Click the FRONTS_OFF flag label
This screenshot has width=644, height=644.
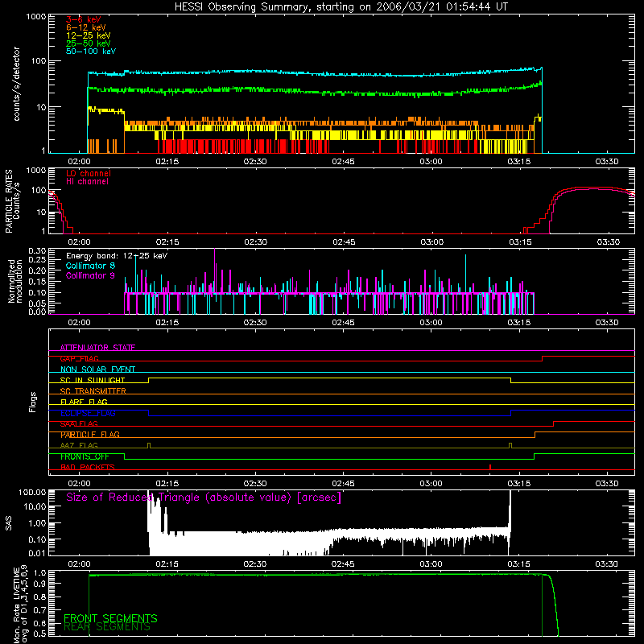point(85,456)
